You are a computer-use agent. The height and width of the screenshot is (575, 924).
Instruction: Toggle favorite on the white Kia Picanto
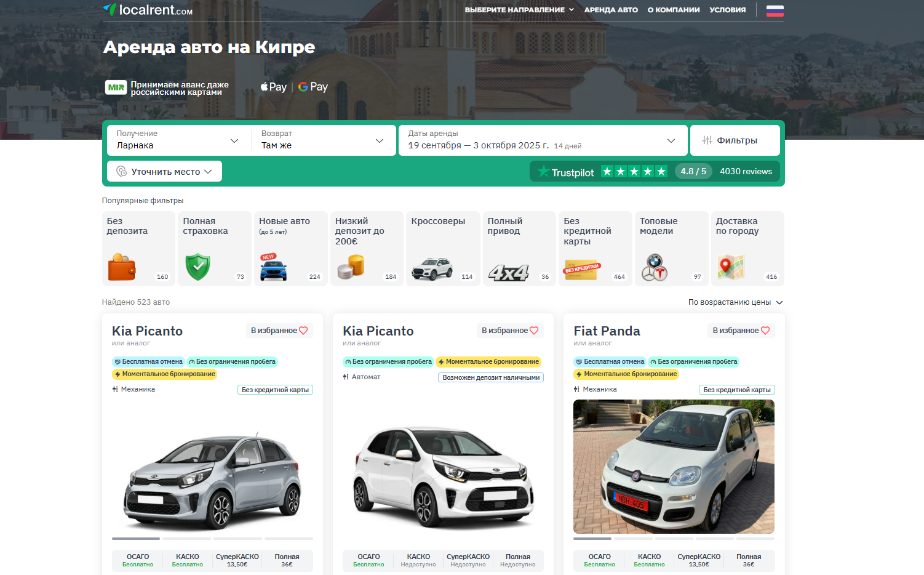click(510, 331)
